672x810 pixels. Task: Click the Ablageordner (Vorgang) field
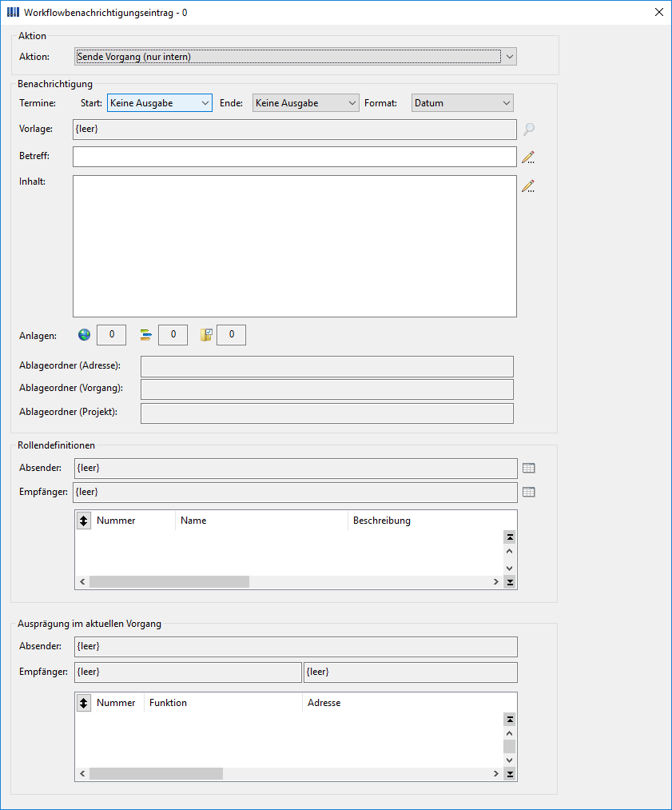328,389
